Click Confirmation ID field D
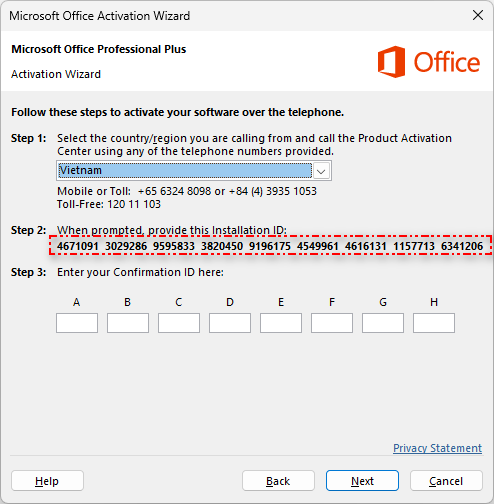Screen dimensions: 494x504 (230, 323)
